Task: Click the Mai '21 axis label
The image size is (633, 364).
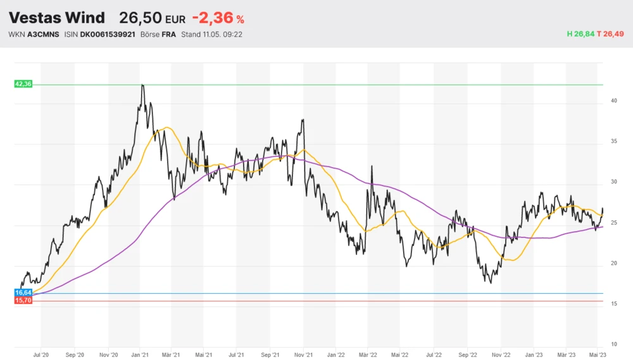Action: click(x=203, y=355)
